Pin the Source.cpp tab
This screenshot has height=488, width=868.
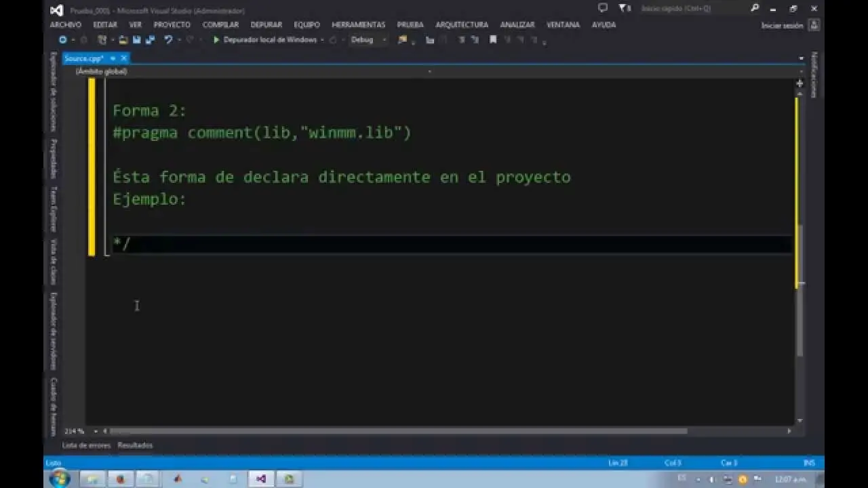pos(113,58)
